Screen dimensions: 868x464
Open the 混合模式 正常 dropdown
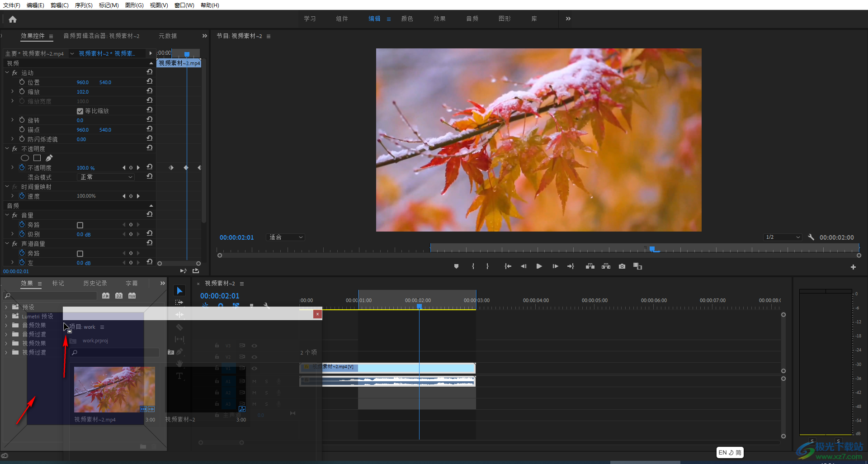click(x=106, y=177)
